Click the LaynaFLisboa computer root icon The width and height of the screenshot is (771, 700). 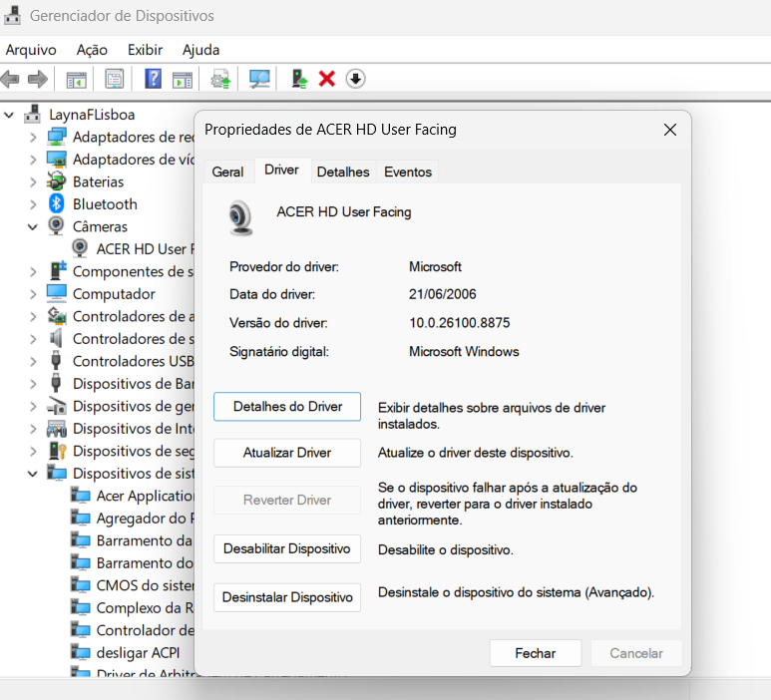tap(33, 114)
